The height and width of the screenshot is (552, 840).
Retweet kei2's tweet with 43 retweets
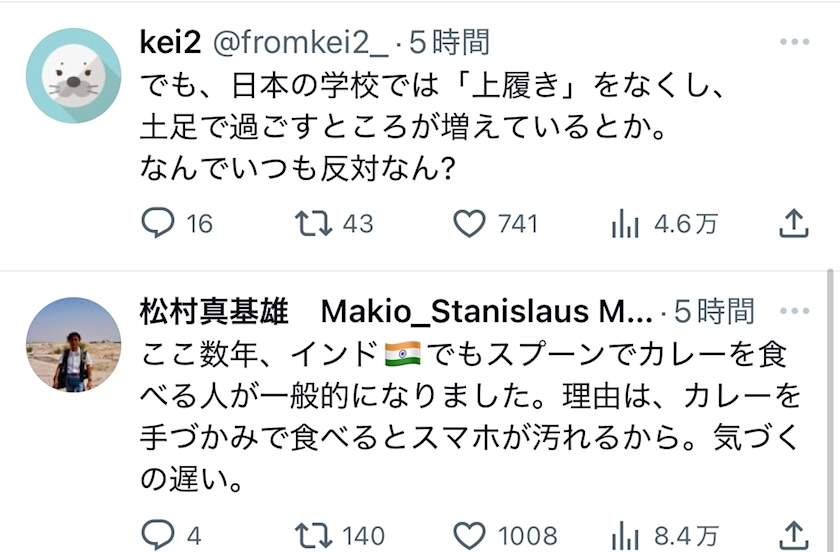[313, 223]
